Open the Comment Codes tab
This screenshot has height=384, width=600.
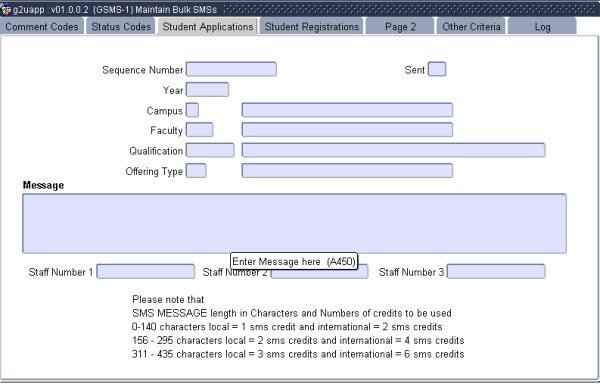pyautogui.click(x=42, y=27)
